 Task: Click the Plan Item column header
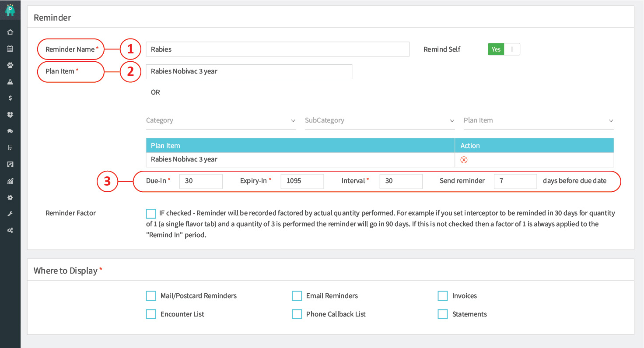point(301,146)
